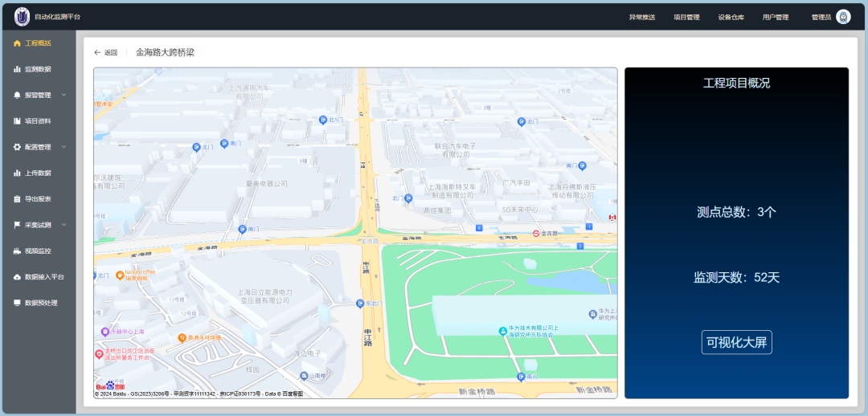Click the 自动化监测平台 title text

pyautogui.click(x=58, y=17)
